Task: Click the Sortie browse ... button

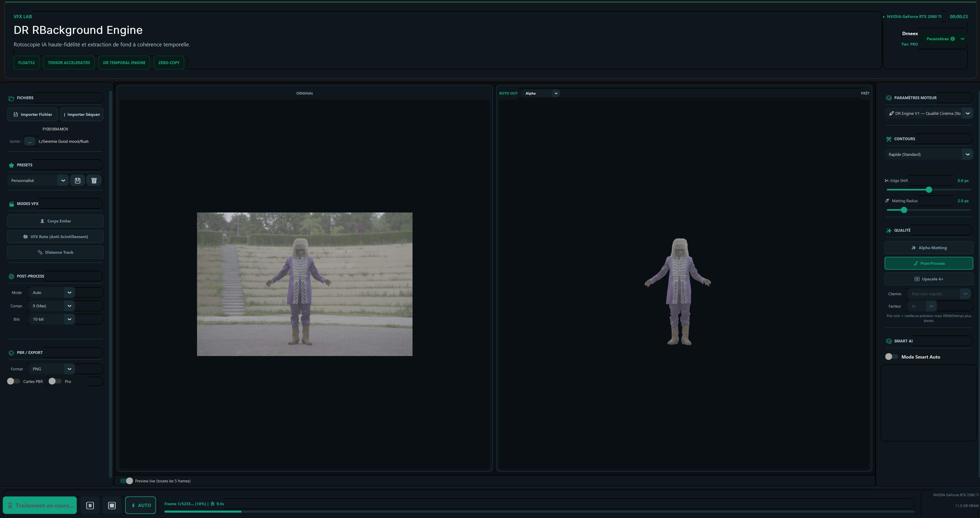Action: [x=30, y=141]
